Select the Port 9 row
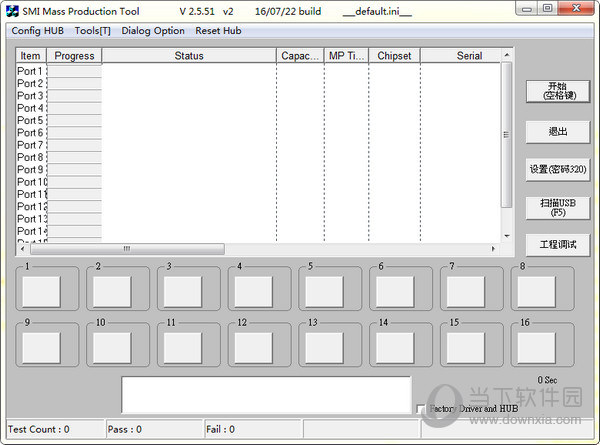This screenshot has height=445, width=600. click(x=258, y=170)
